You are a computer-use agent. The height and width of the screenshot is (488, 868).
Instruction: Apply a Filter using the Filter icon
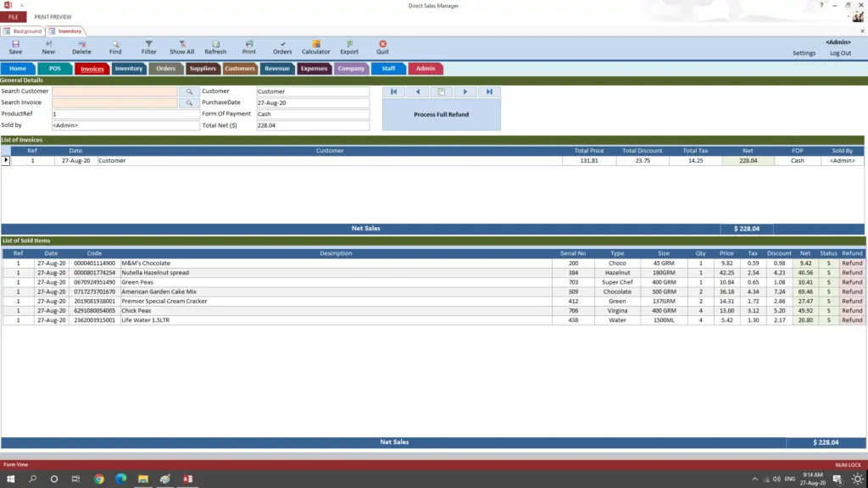[x=149, y=46]
